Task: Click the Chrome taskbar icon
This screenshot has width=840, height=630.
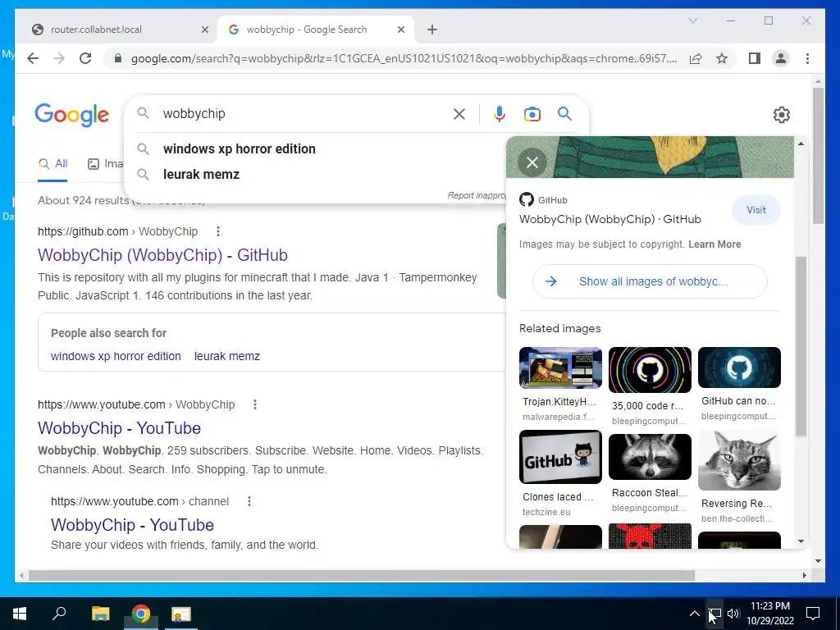Action: (141, 614)
